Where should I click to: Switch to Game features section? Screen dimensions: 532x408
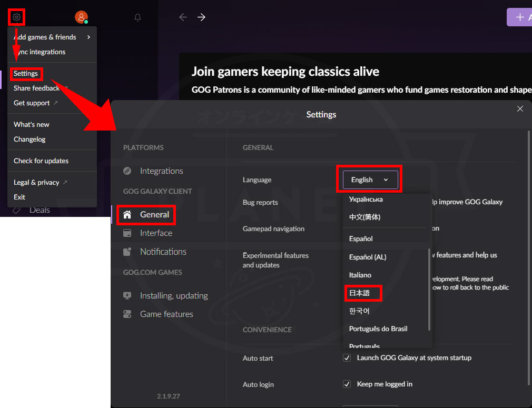pyautogui.click(x=166, y=314)
